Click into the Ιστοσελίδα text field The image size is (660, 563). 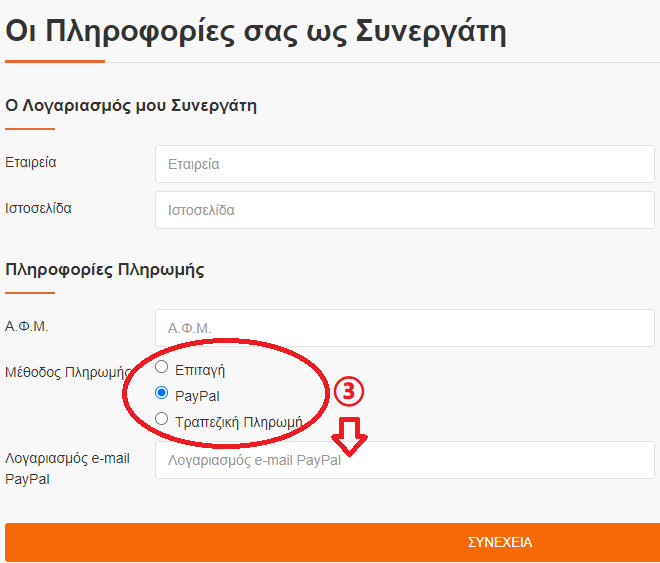405,210
